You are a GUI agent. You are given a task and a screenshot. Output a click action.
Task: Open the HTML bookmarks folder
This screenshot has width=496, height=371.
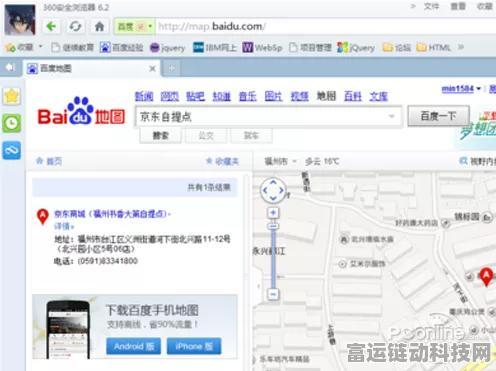click(433, 48)
